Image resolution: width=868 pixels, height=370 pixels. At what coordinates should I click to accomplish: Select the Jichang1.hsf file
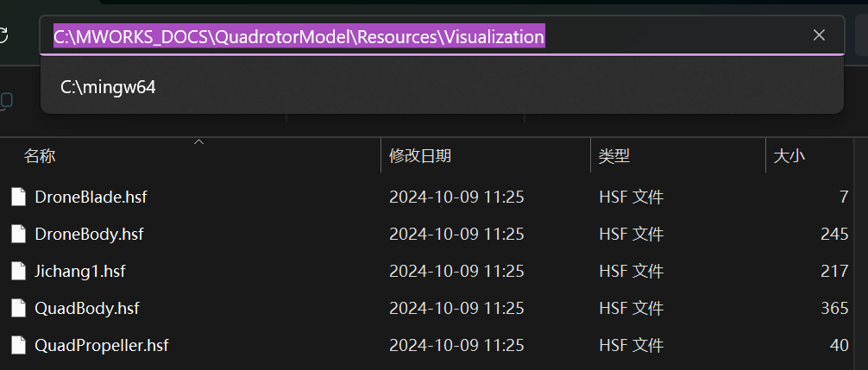[79, 271]
